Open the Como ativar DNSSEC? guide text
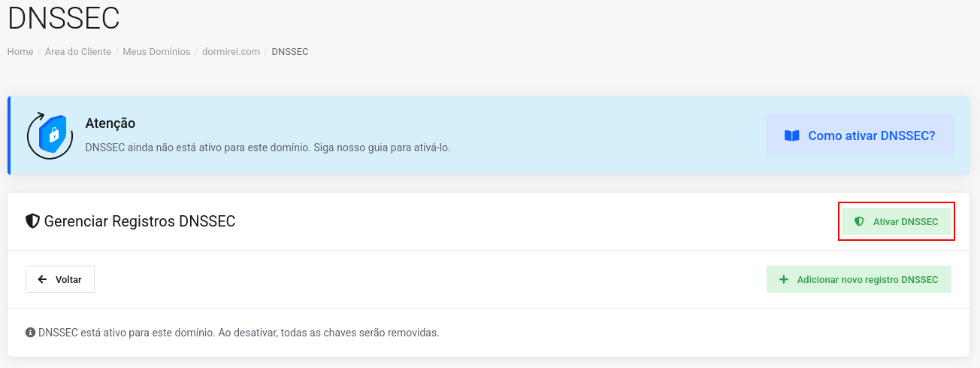 click(872, 136)
